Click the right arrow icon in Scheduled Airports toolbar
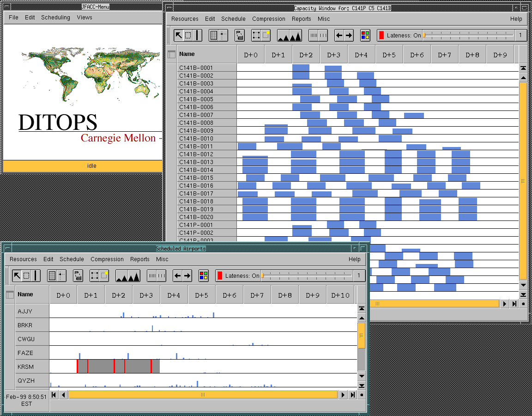Image resolution: width=532 pixels, height=416 pixels. tap(187, 276)
